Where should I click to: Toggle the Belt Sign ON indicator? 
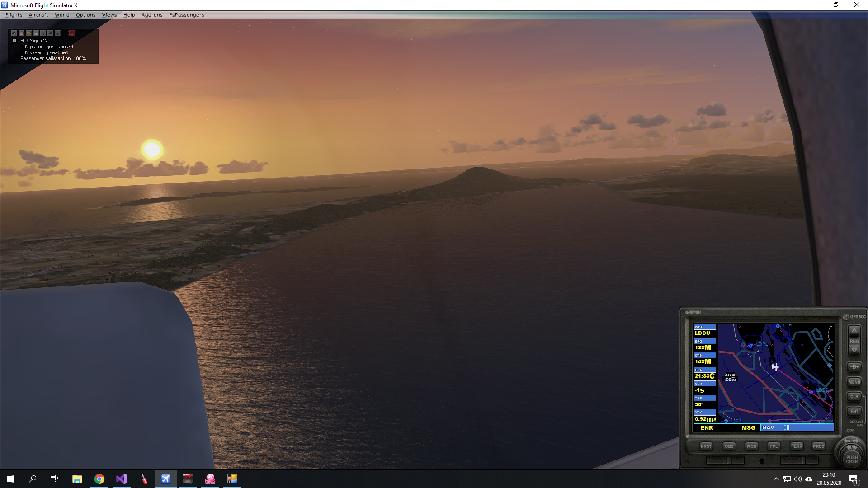point(14,41)
